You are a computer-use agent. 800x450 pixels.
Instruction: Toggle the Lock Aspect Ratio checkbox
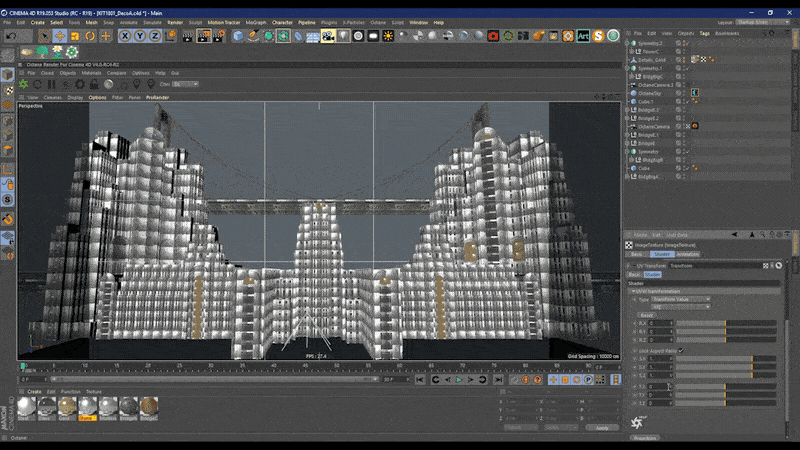click(681, 351)
